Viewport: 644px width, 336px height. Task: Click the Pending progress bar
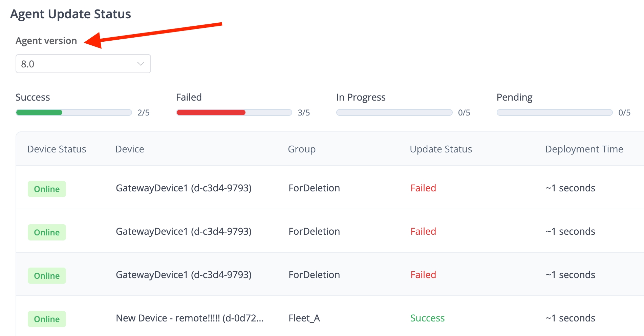554,112
